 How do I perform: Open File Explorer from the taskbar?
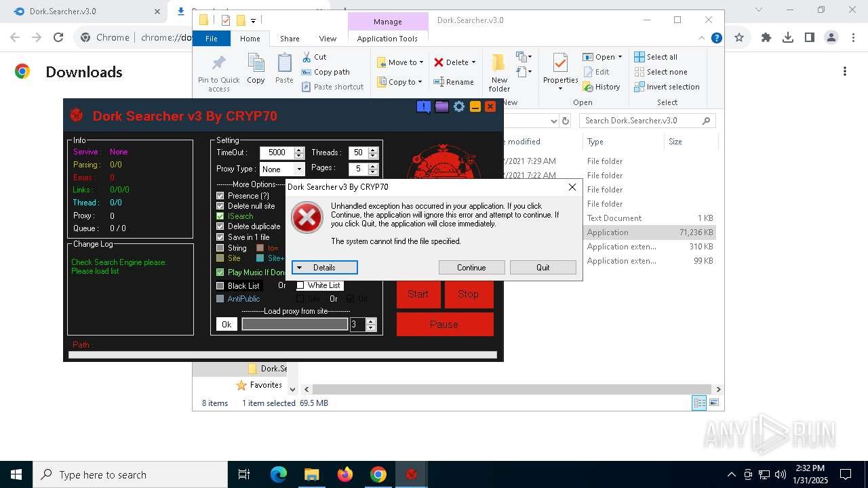312,474
